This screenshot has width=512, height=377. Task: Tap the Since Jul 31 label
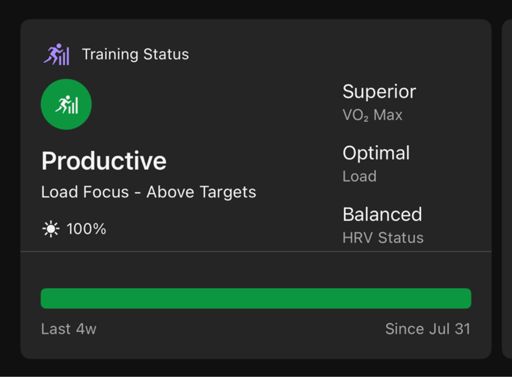tap(428, 329)
